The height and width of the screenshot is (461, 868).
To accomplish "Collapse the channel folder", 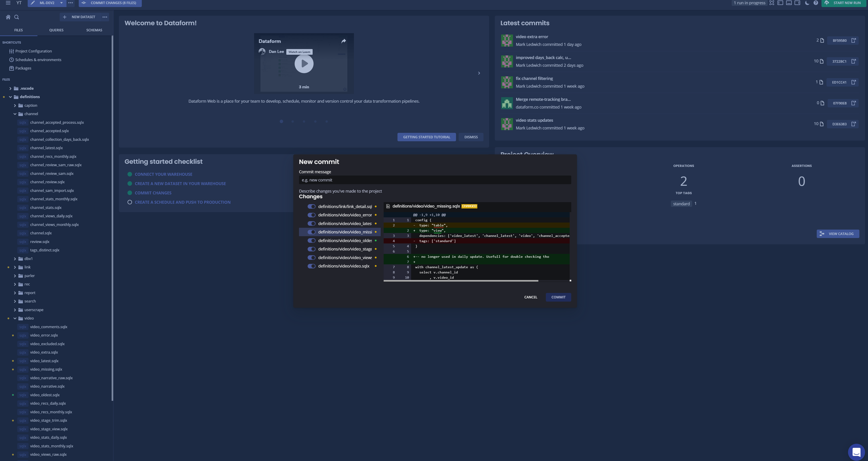I will click(15, 114).
